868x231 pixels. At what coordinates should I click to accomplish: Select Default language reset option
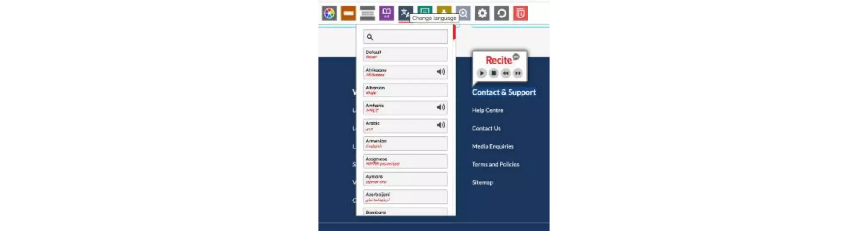click(x=405, y=54)
